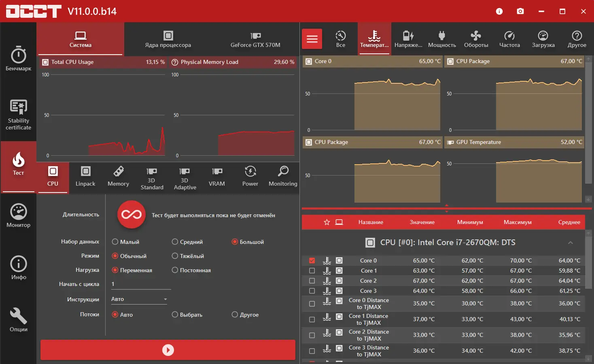Select the 3D Adaptive test
The image size is (594, 364).
click(x=185, y=178)
